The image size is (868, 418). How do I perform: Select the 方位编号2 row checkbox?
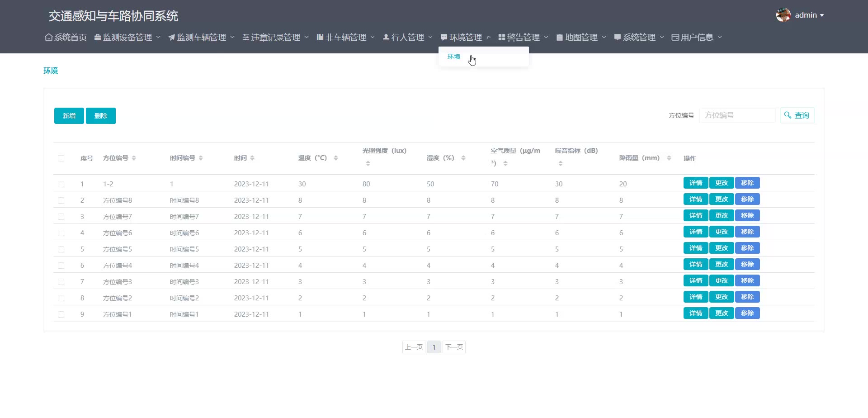[x=61, y=298]
